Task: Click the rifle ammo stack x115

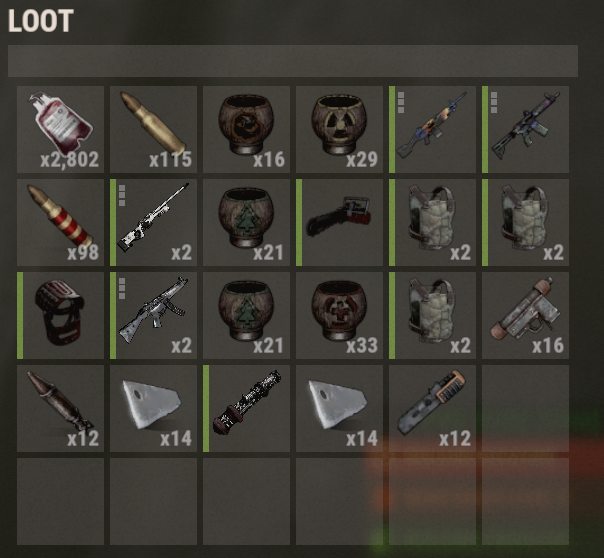Action: coord(153,129)
